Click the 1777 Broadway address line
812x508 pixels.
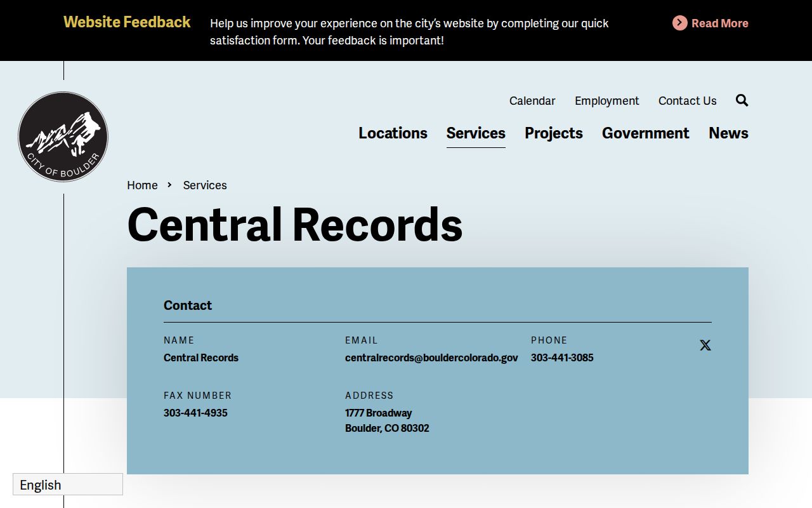(379, 413)
